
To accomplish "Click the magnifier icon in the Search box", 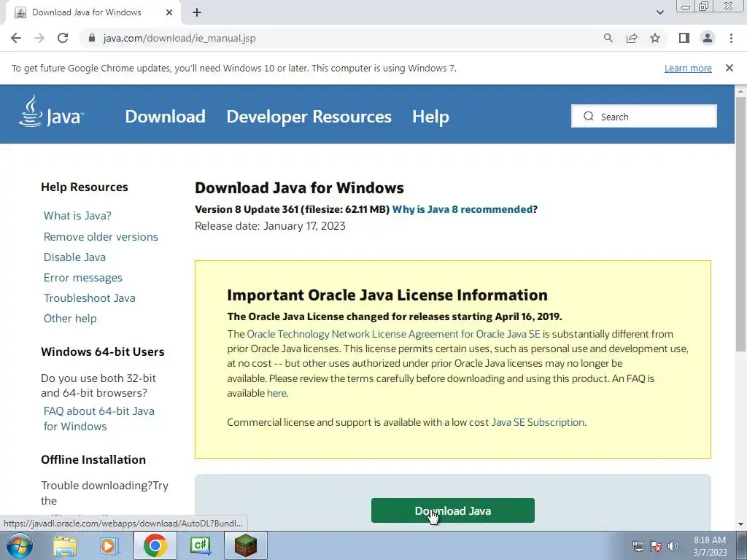I will pyautogui.click(x=589, y=116).
